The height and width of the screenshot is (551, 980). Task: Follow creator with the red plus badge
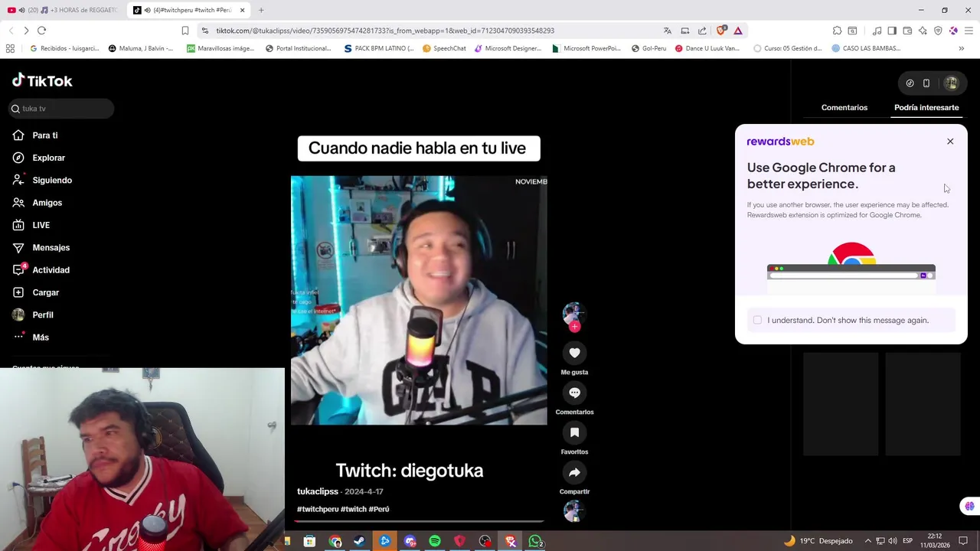click(x=574, y=327)
